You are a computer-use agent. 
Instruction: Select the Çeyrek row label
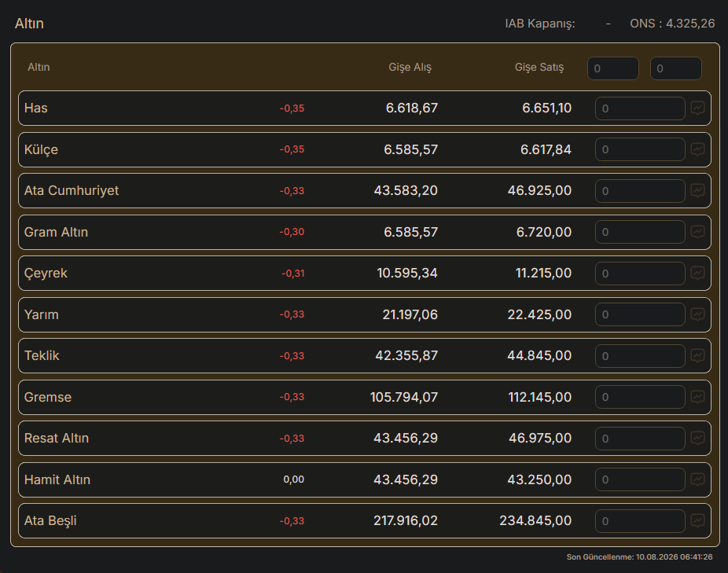(46, 273)
